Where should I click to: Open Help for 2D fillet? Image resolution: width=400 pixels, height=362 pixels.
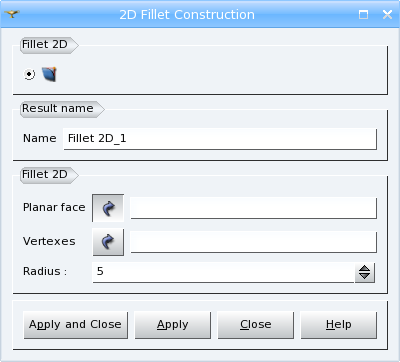tap(339, 325)
